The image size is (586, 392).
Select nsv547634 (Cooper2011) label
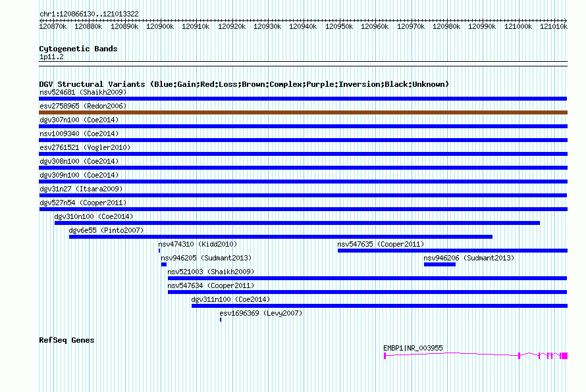click(211, 285)
